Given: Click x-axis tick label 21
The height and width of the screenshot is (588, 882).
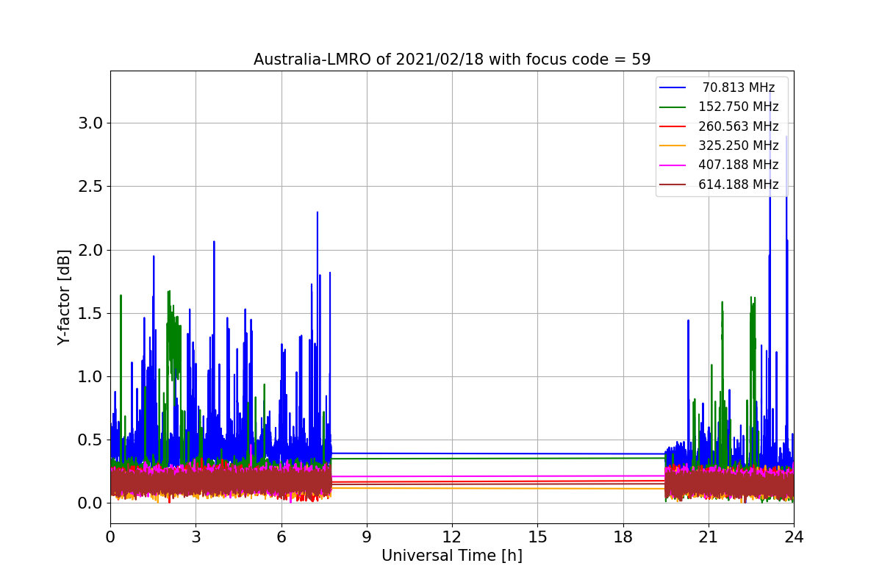Looking at the screenshot, I should coord(709,537).
